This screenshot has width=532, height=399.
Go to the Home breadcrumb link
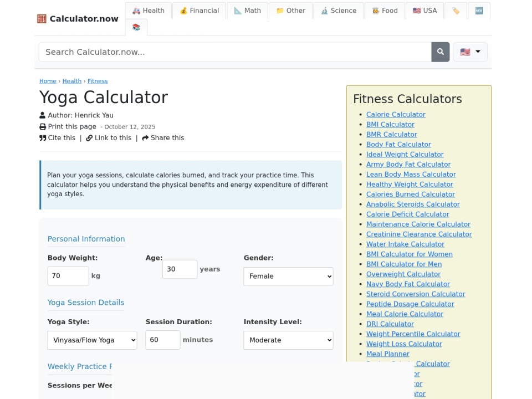pos(48,81)
